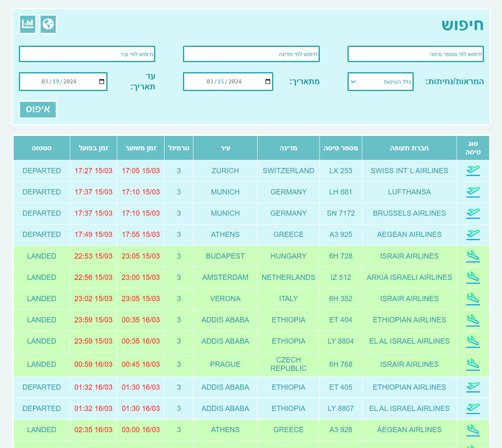Viewport: 502px width, 448px height.
Task: Open the bar chart statistics icon
Action: pos(28,24)
